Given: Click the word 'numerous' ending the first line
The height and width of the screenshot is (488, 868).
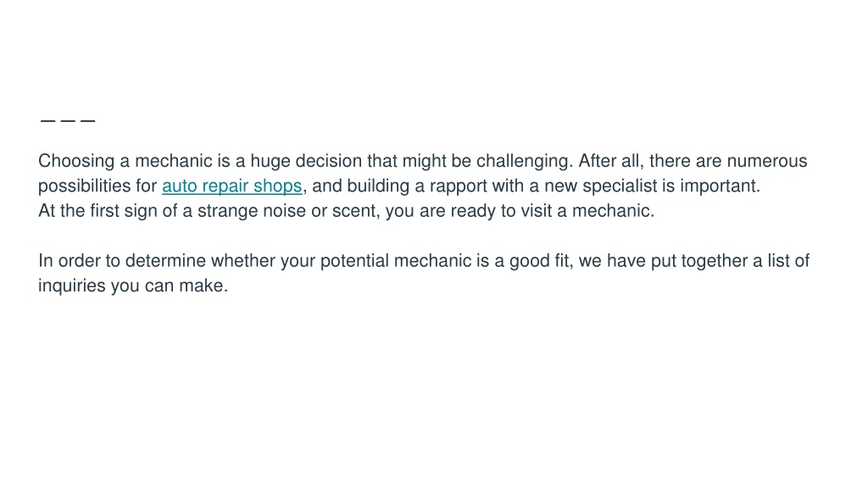Looking at the screenshot, I should (x=767, y=161).
